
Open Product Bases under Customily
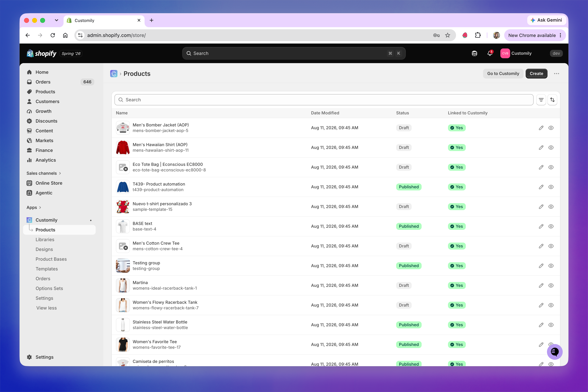click(x=51, y=259)
